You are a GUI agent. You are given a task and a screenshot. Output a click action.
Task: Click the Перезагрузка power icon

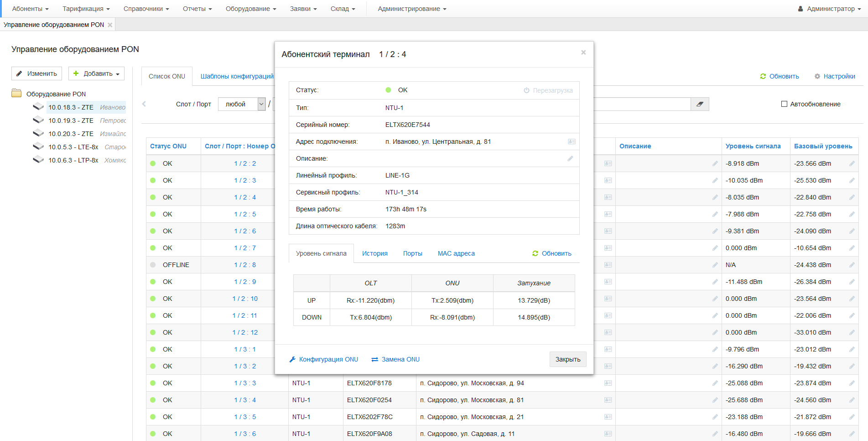click(x=526, y=90)
